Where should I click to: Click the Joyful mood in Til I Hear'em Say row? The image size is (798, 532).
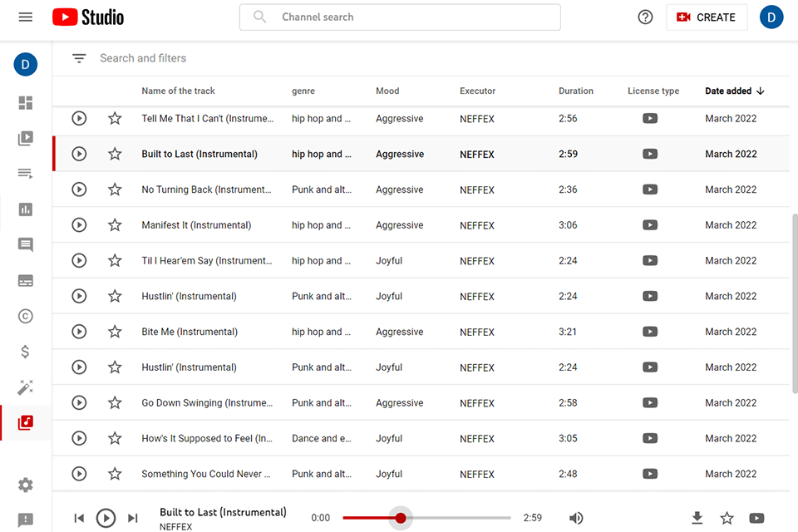[389, 261]
